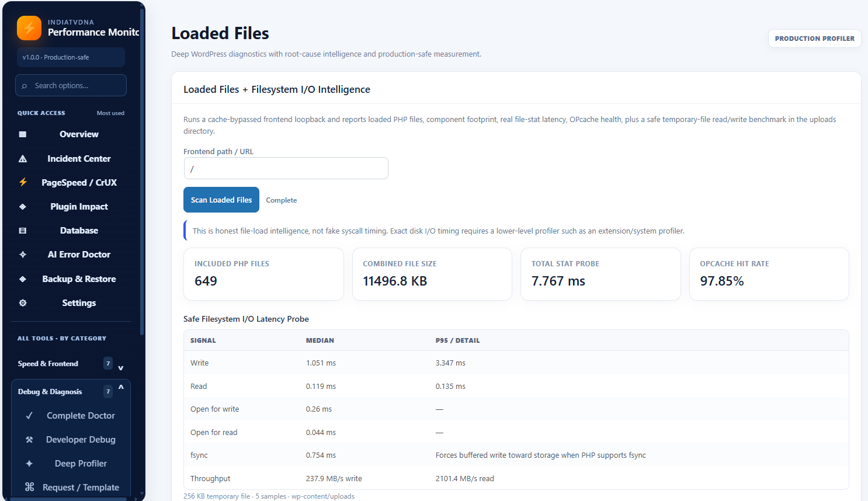Click the 2101.4 MB/s read value
868x501 pixels.
(465, 479)
